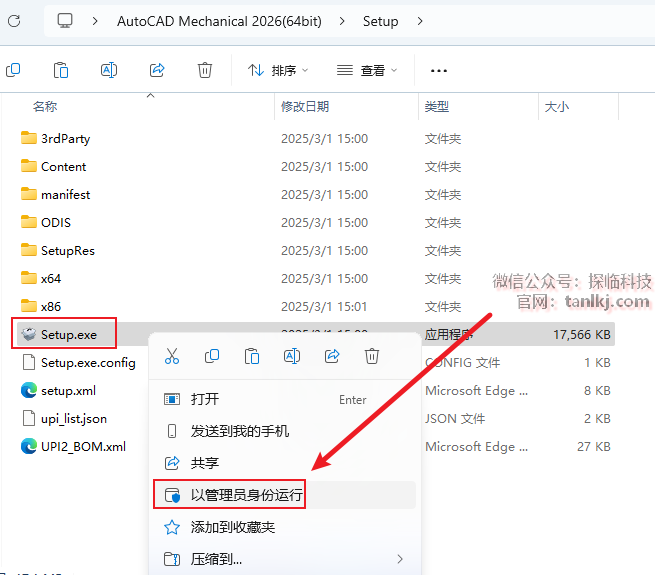655x575 pixels.
Task: Select the manifest folder name
Action: point(66,194)
